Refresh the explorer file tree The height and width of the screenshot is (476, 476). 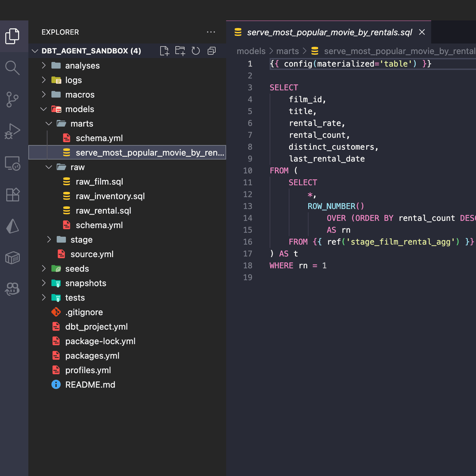coord(196,51)
